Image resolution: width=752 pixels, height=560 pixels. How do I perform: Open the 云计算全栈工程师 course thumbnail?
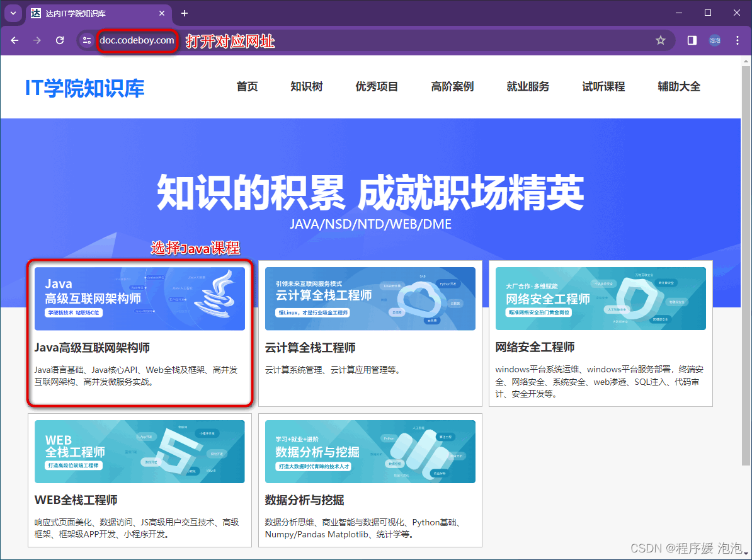click(x=370, y=299)
